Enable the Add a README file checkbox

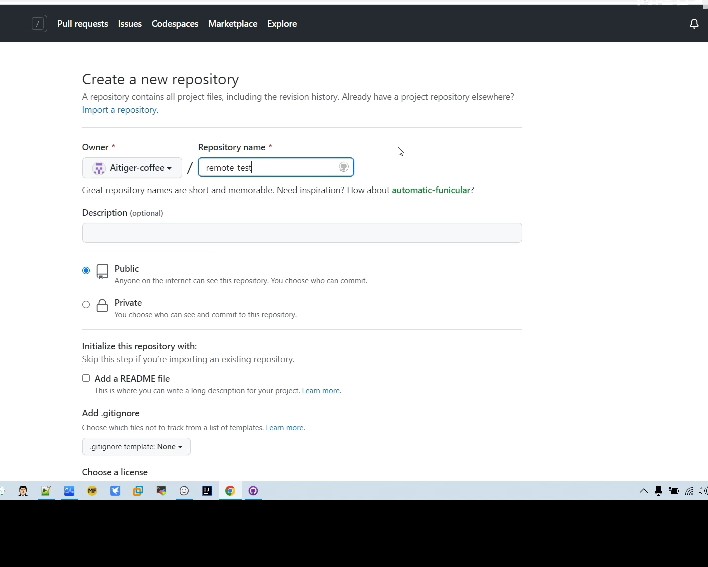86,379
